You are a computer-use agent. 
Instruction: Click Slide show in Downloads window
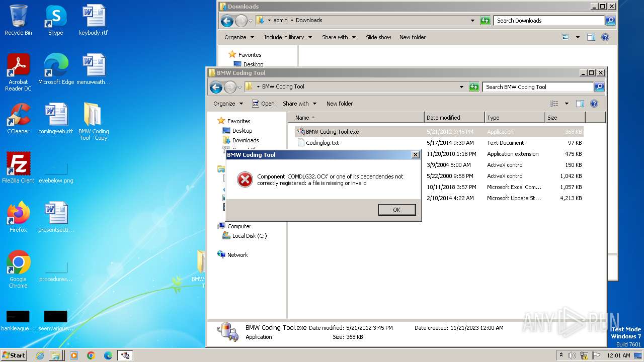[378, 37]
